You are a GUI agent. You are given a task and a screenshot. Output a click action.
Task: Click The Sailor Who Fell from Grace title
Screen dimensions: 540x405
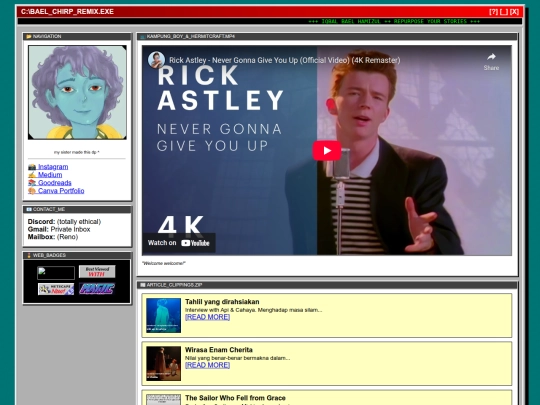pyautogui.click(x=235, y=398)
